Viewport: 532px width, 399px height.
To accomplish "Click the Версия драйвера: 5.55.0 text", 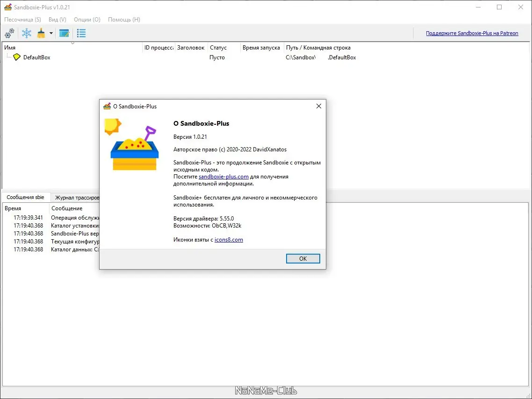I will point(203,219).
